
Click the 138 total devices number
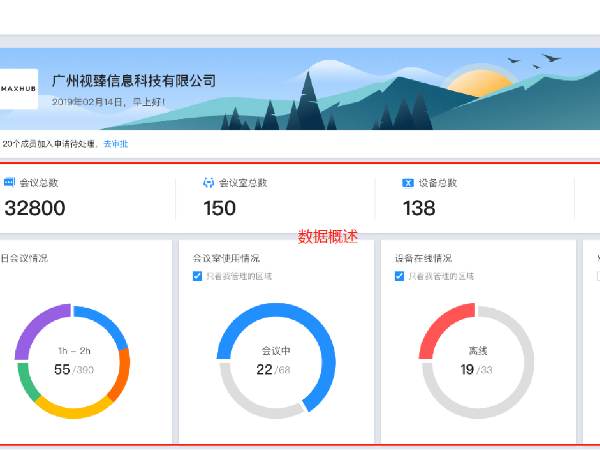coord(419,208)
